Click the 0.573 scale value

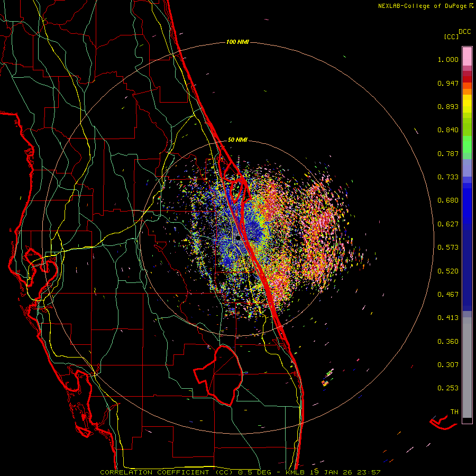[x=448, y=248]
